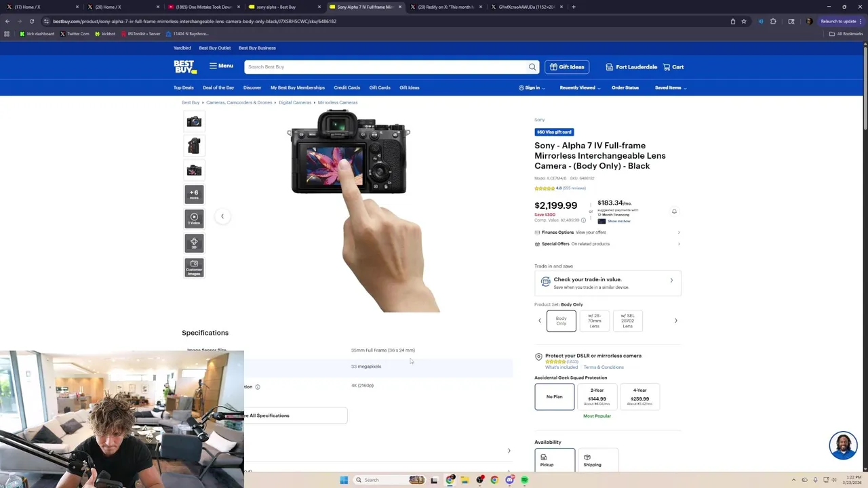The image size is (868, 488).
Task: Change store location Fort Lauderdale
Action: tap(631, 67)
